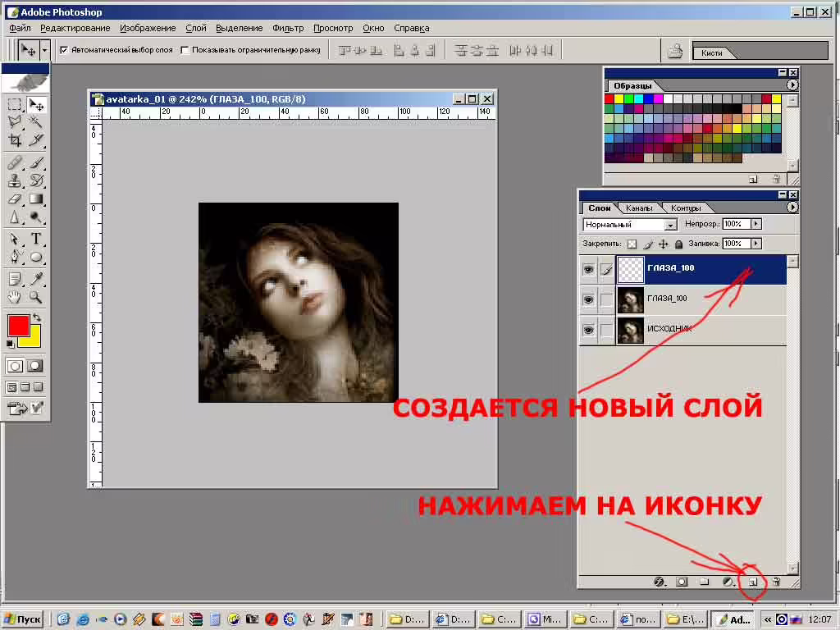Select the Eraser tool
The height and width of the screenshot is (630, 840).
(x=15, y=199)
